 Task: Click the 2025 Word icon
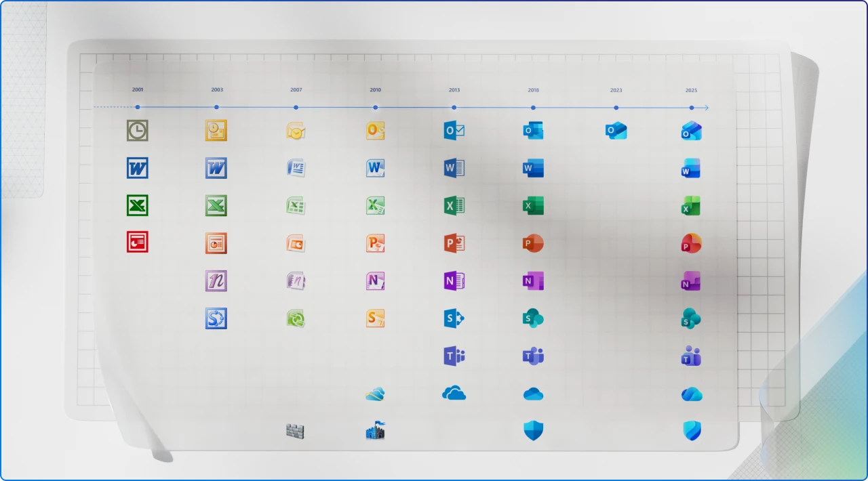point(691,168)
